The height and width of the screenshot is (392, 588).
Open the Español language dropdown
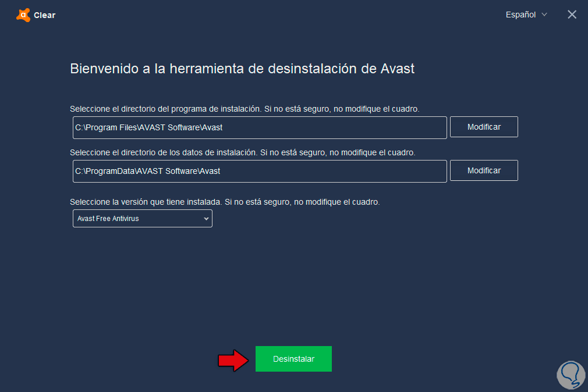tap(526, 15)
